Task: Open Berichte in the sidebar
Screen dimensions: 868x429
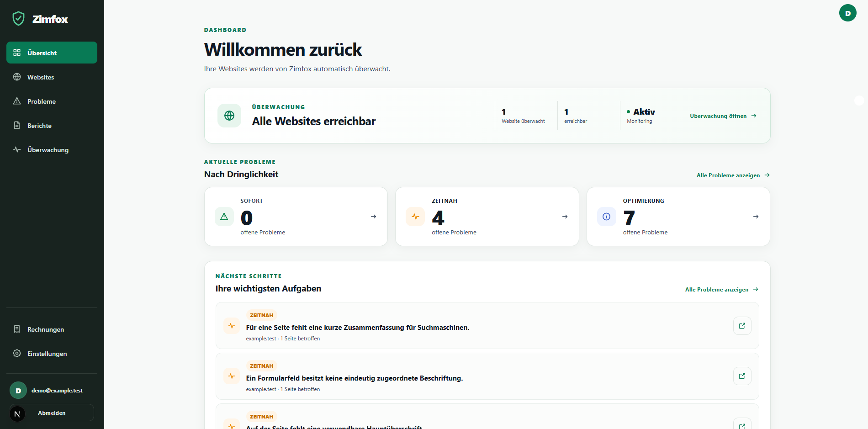Action: (52, 126)
